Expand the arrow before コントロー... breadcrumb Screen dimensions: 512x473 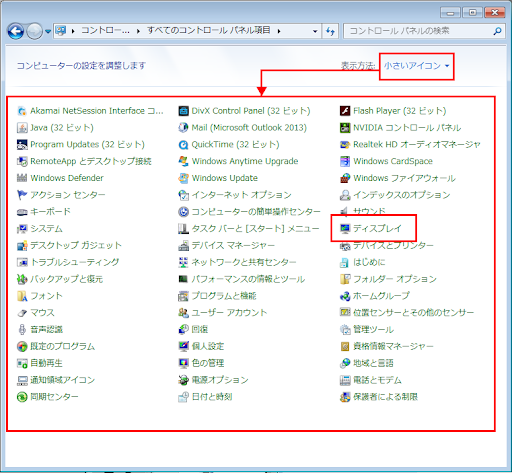coord(73,31)
